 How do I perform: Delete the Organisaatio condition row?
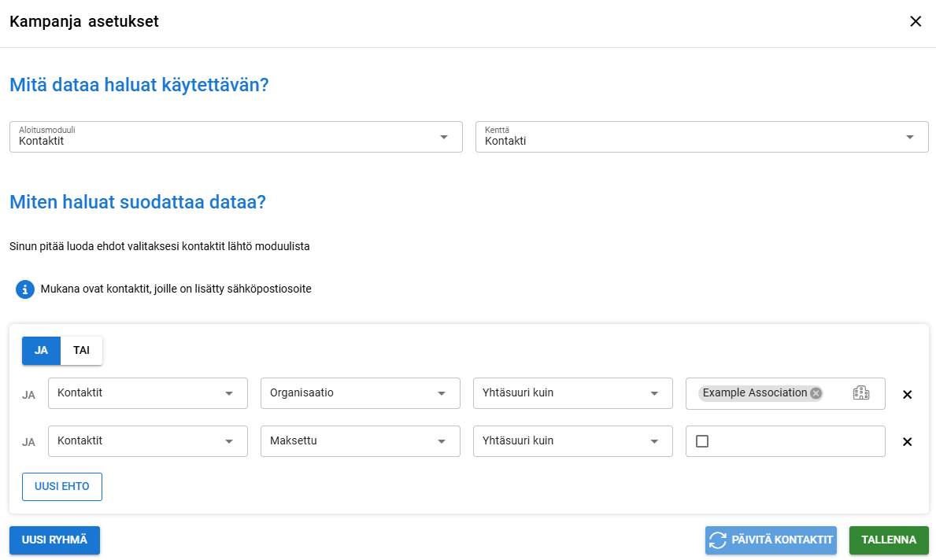907,394
